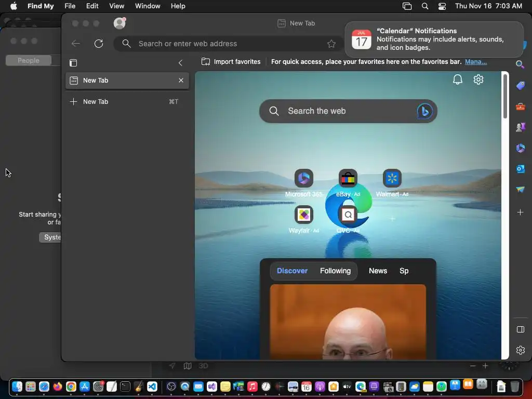
Task: Open the Find My app menu
Action: click(41, 6)
